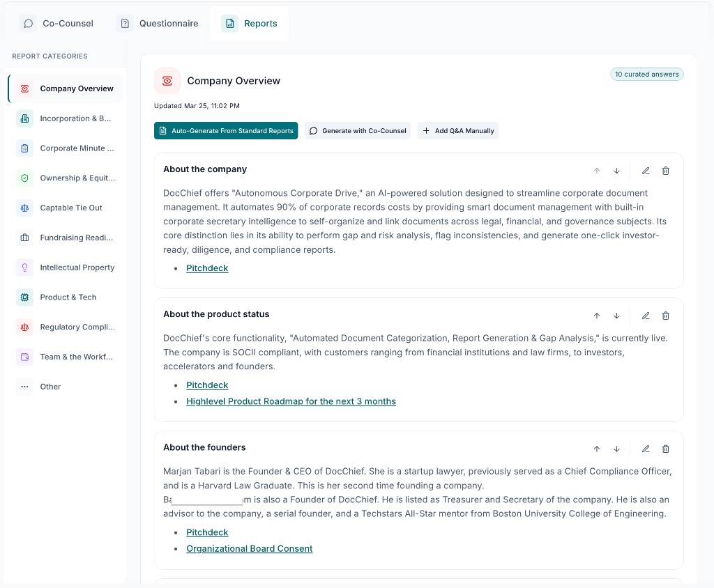
Task: Click the Ownership & Equity shield icon
Action: point(25,178)
